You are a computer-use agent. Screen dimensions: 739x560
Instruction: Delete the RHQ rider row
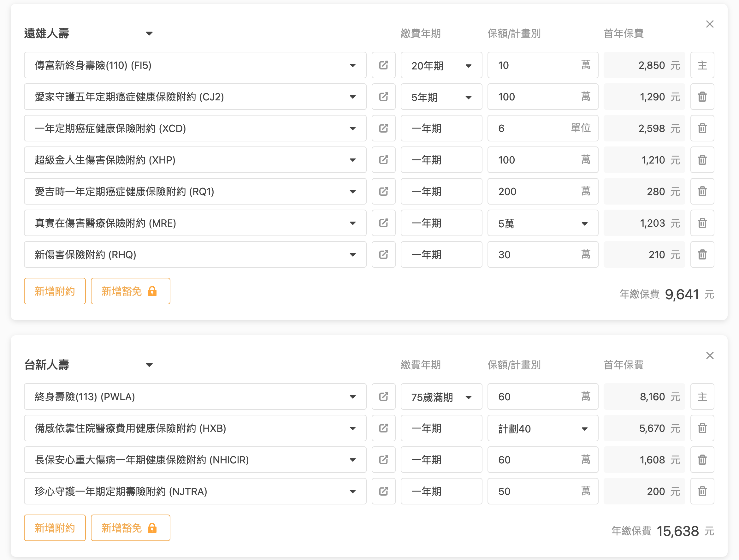[702, 255]
